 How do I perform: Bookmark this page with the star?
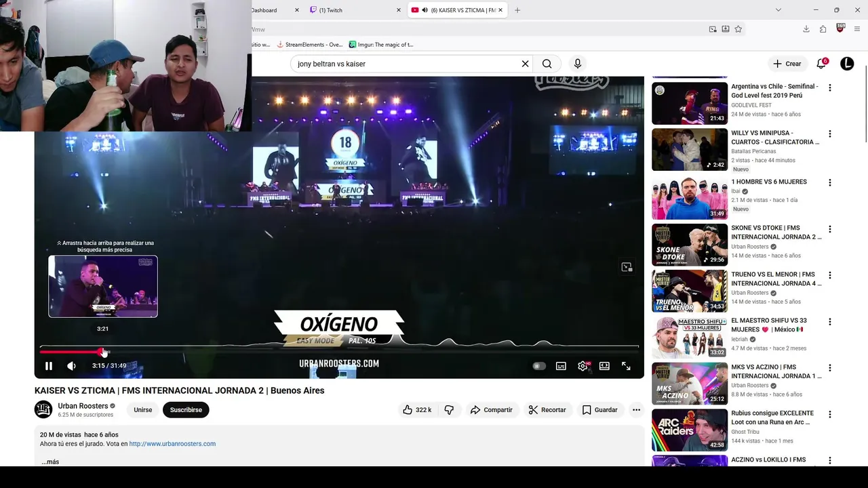(738, 29)
